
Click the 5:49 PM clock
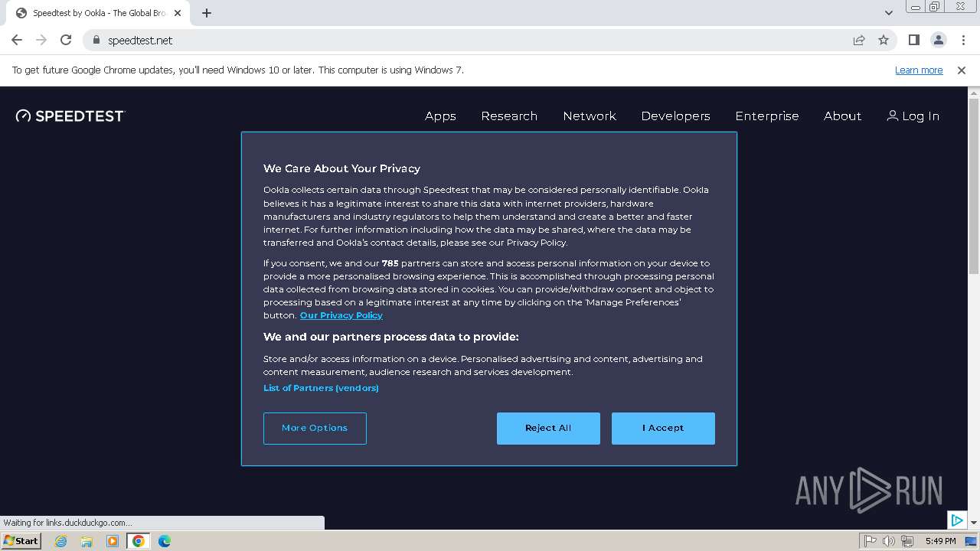point(940,541)
